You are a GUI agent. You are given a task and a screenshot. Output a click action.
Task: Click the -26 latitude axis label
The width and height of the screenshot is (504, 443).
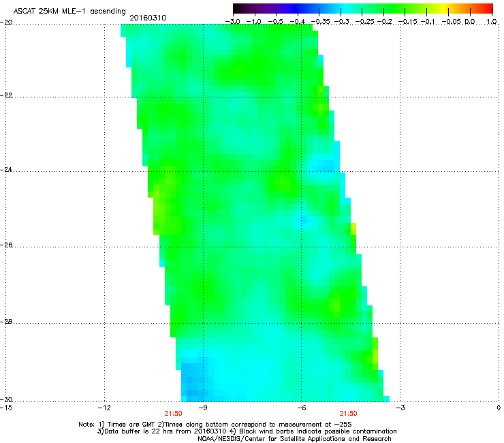pyautogui.click(x=6, y=245)
